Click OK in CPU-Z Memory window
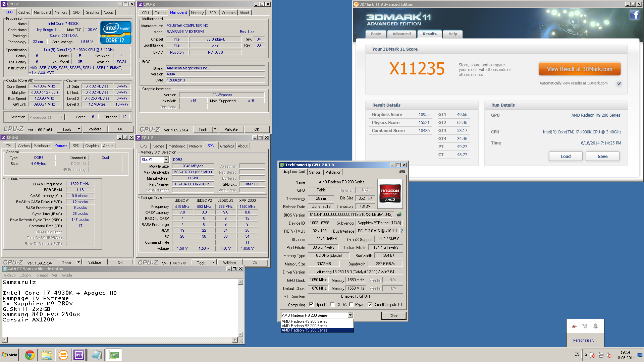Viewport: 644px width, 362px height. tap(120, 262)
